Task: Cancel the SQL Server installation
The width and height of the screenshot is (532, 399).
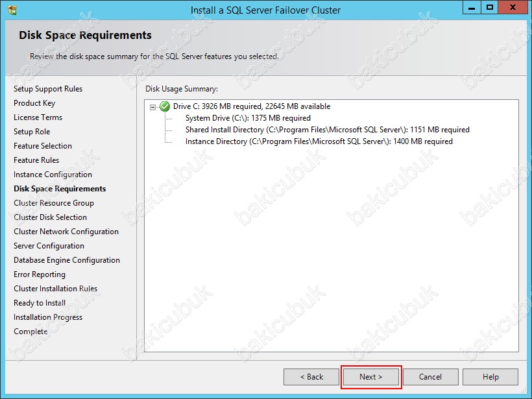Action: tap(430, 377)
